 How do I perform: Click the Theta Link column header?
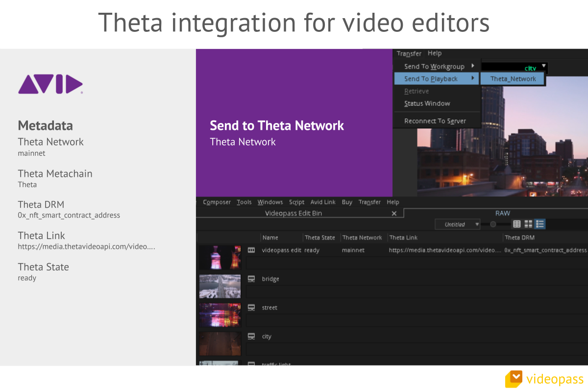[x=403, y=238]
